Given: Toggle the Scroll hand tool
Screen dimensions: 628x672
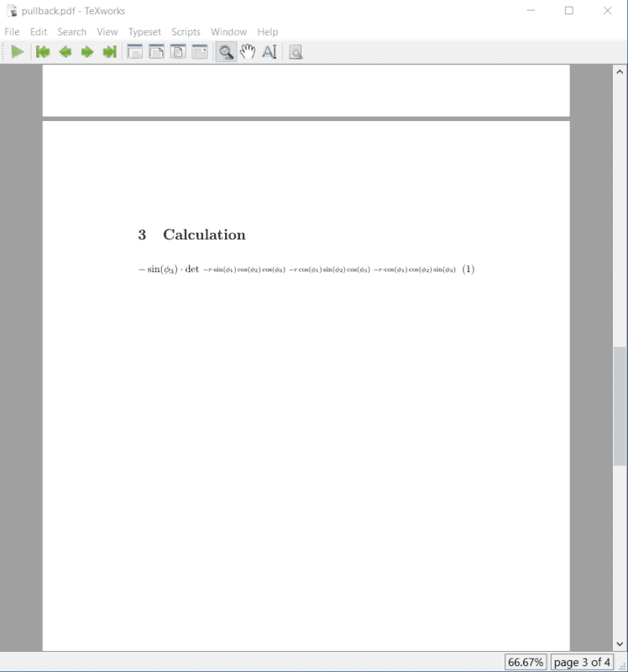Looking at the screenshot, I should click(247, 52).
